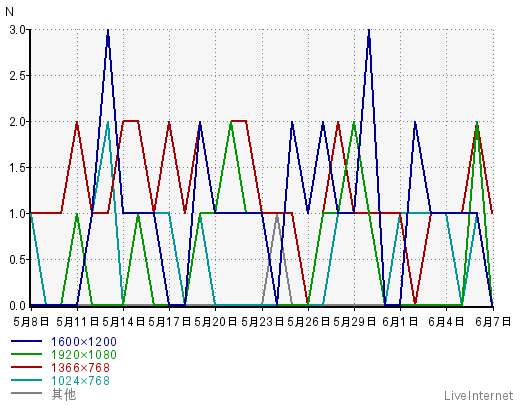
Task: Click the 5月14日 x-axis date label
Action: [123, 322]
